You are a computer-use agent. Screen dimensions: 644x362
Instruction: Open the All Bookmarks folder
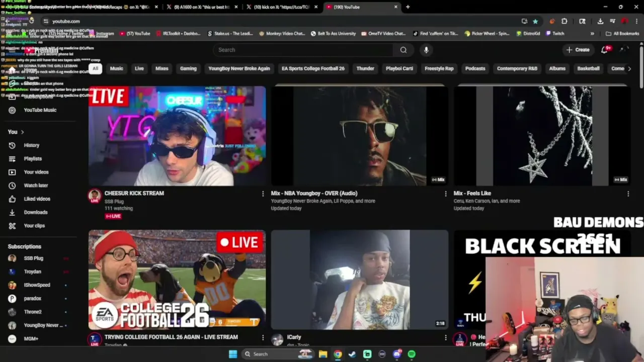point(622,34)
